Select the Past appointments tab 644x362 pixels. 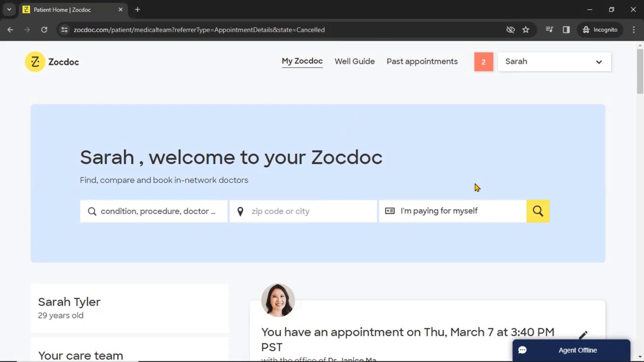tap(422, 61)
